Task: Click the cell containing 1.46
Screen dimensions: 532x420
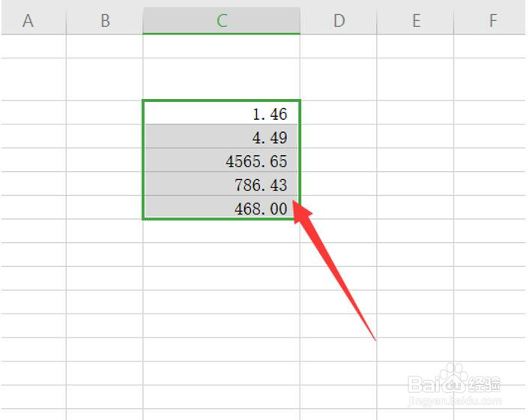Action: (222, 112)
